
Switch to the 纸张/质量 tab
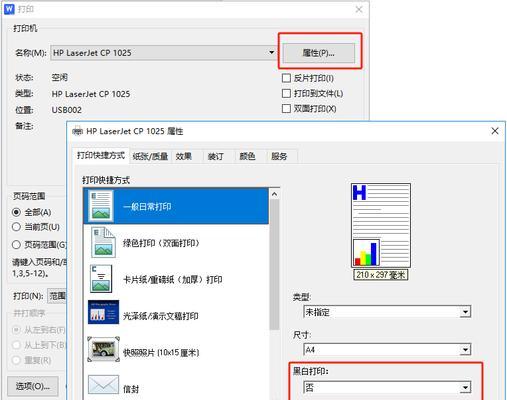coord(150,156)
